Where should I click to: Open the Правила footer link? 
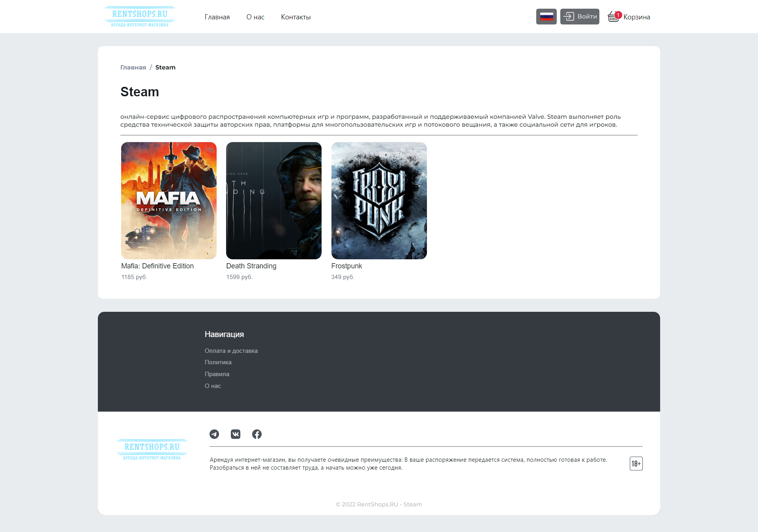coord(217,374)
